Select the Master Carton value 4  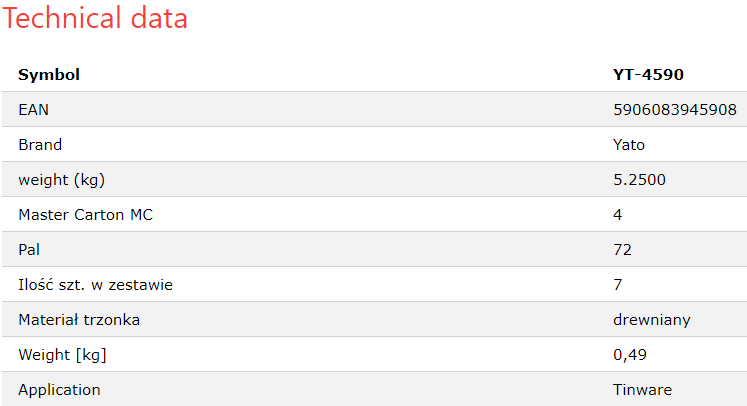(617, 215)
